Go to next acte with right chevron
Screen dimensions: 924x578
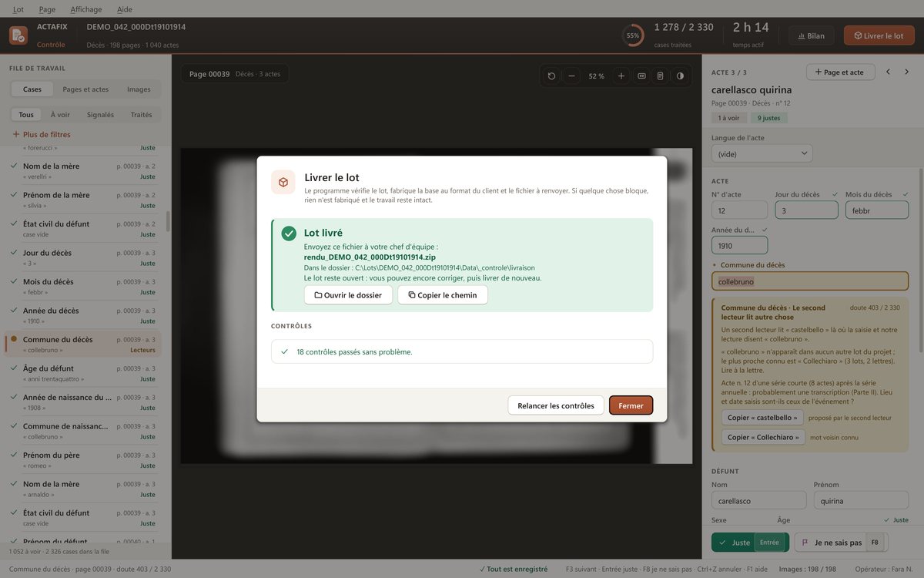click(908, 72)
